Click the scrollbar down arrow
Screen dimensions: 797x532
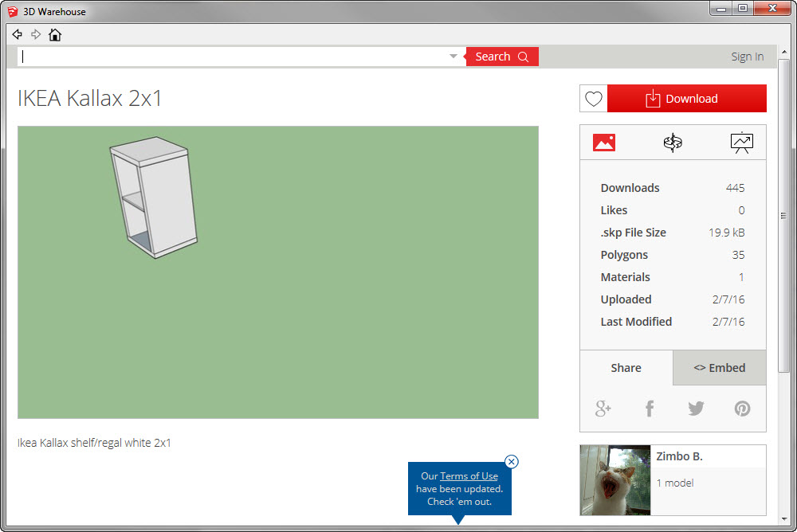tap(783, 518)
